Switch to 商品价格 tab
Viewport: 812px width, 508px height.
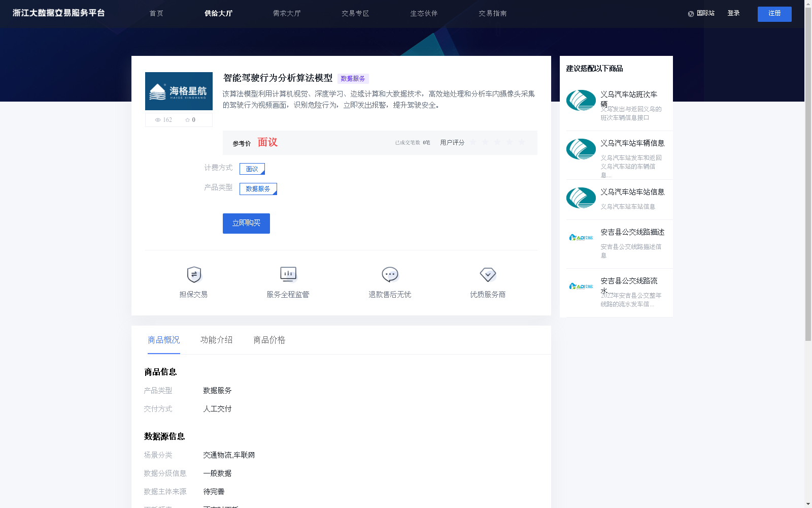[x=269, y=340]
